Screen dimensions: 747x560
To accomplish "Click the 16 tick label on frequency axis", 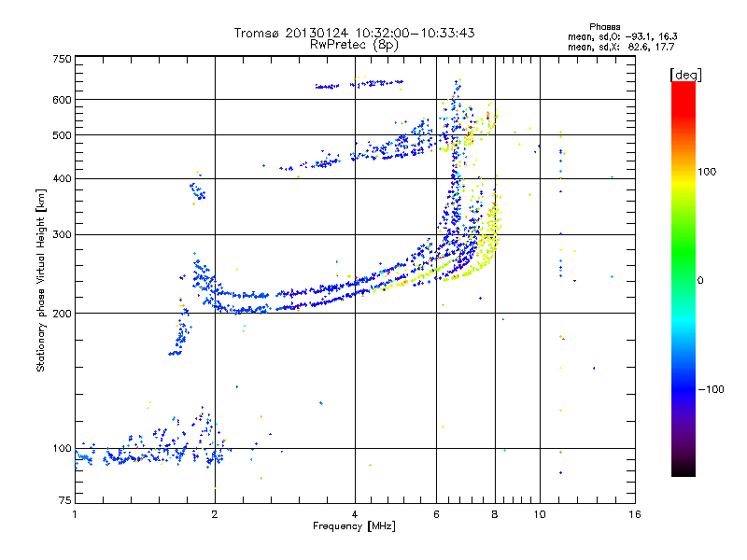I will 635,514.
